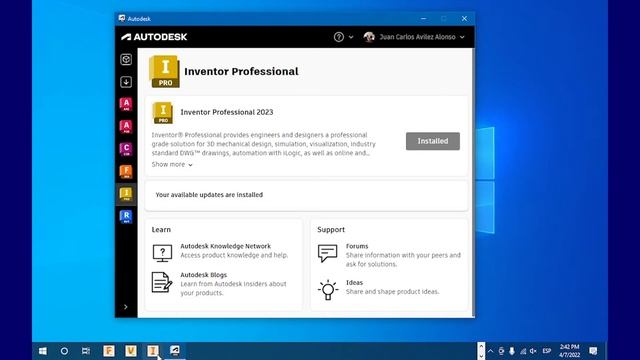Select the yellow Inventor Pro sidebar icon
The width and height of the screenshot is (640, 360).
[126, 194]
